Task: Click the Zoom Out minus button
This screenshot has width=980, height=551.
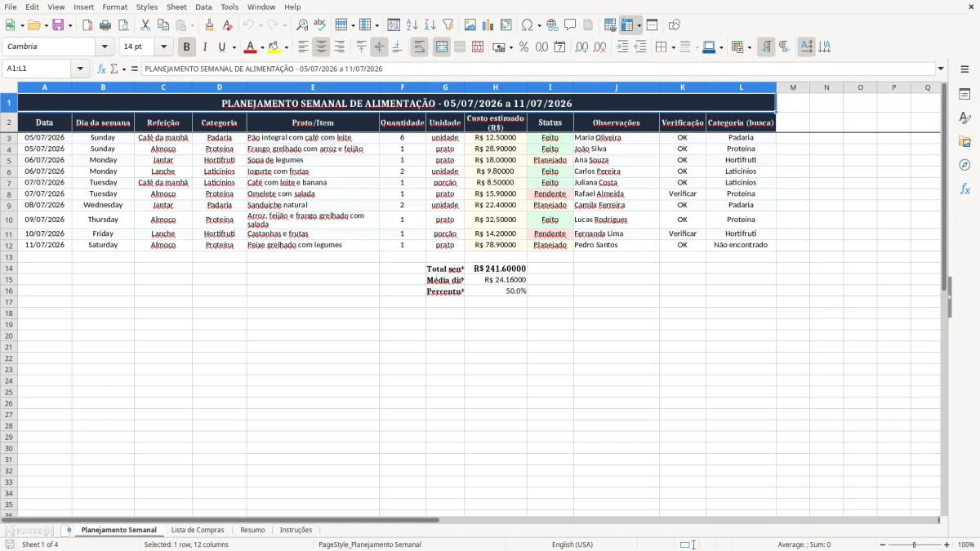Action: [x=882, y=544]
